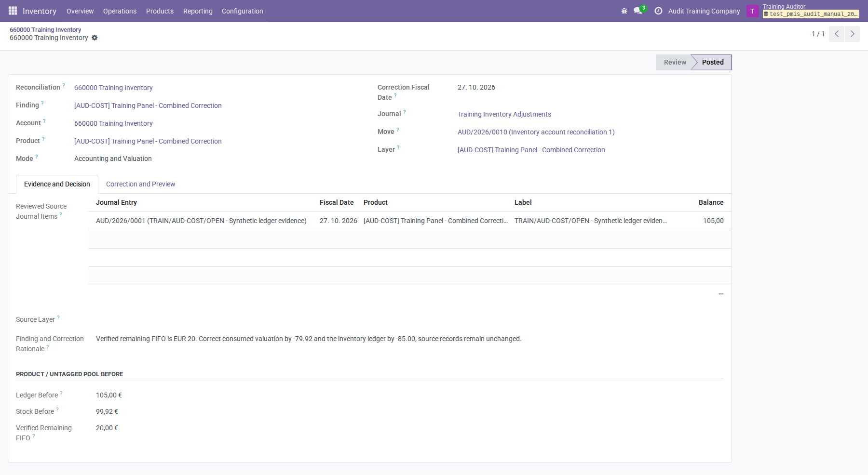Switch to Evidence and Decision tab
This screenshot has height=475, width=868.
[x=57, y=184]
